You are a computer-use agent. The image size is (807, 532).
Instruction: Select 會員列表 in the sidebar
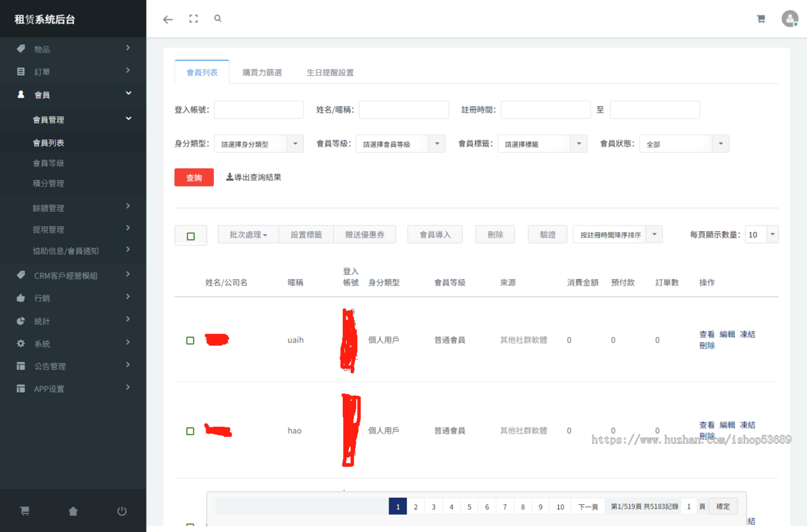(x=48, y=143)
